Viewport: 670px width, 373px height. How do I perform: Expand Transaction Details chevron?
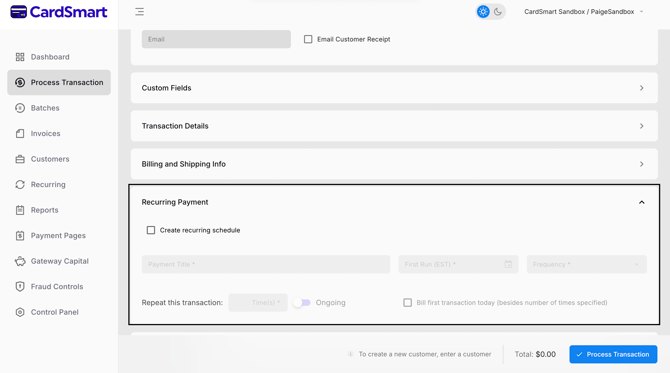tap(641, 126)
